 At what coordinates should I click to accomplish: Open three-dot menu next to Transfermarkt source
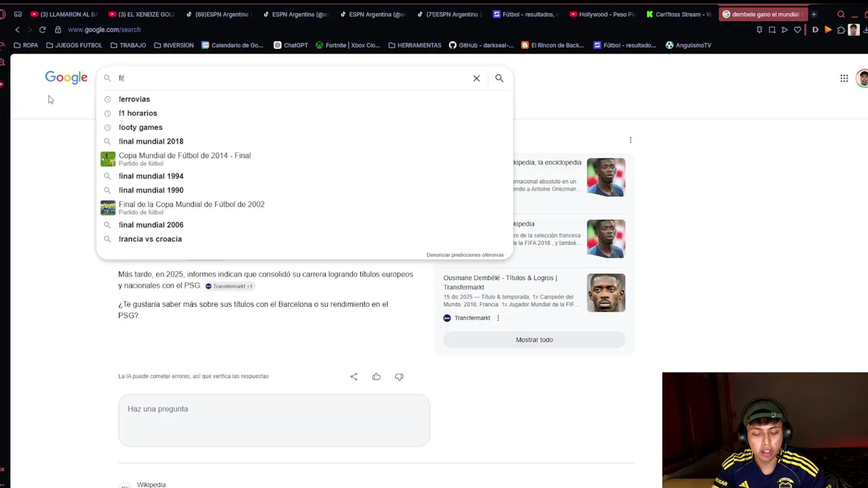point(498,318)
